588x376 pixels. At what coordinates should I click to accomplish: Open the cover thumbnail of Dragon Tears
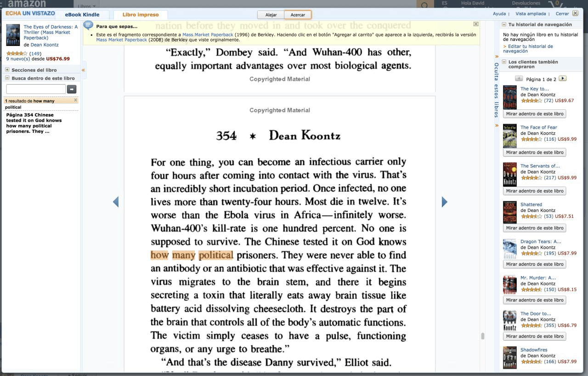(510, 249)
